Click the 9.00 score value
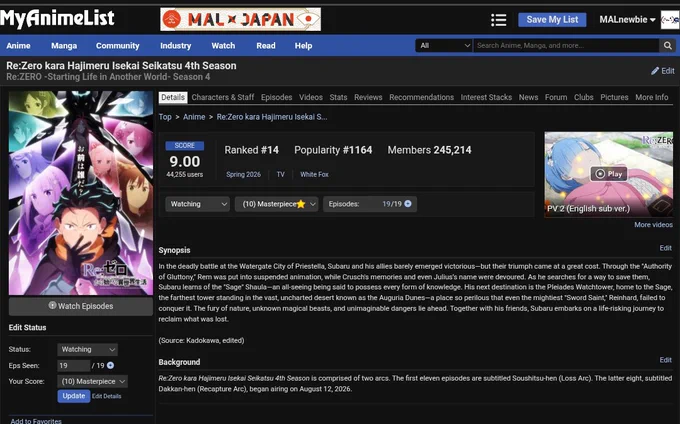Viewport: 680px width, 424px height. coord(185,162)
